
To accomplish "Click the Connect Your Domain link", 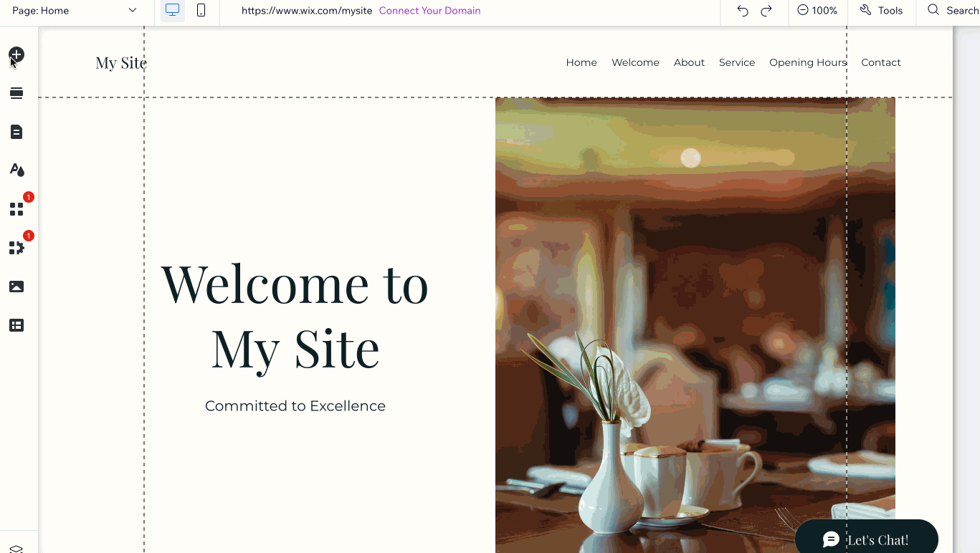I will 429,11.
